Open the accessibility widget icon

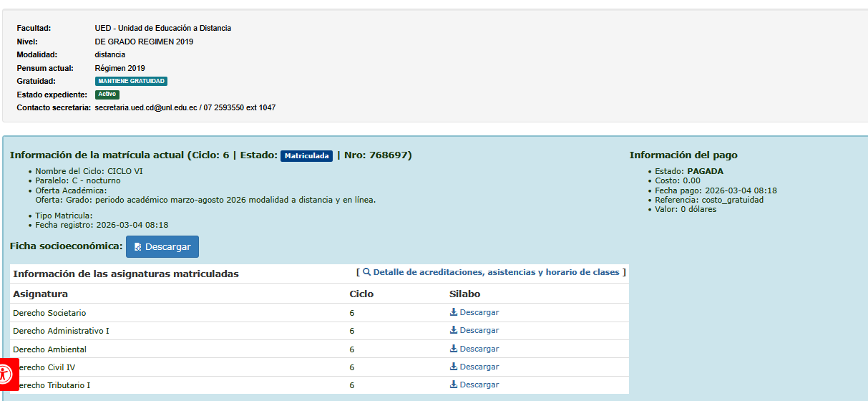pyautogui.click(x=6, y=374)
